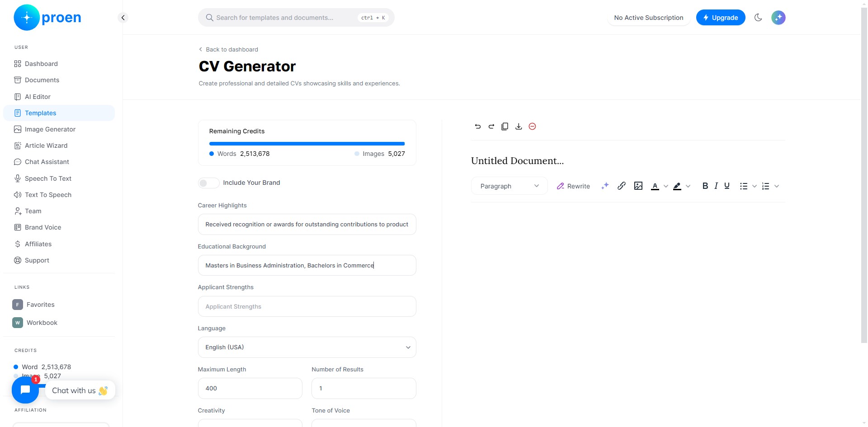The width and height of the screenshot is (868, 427).
Task: Insert image using the picture icon
Action: (638, 186)
